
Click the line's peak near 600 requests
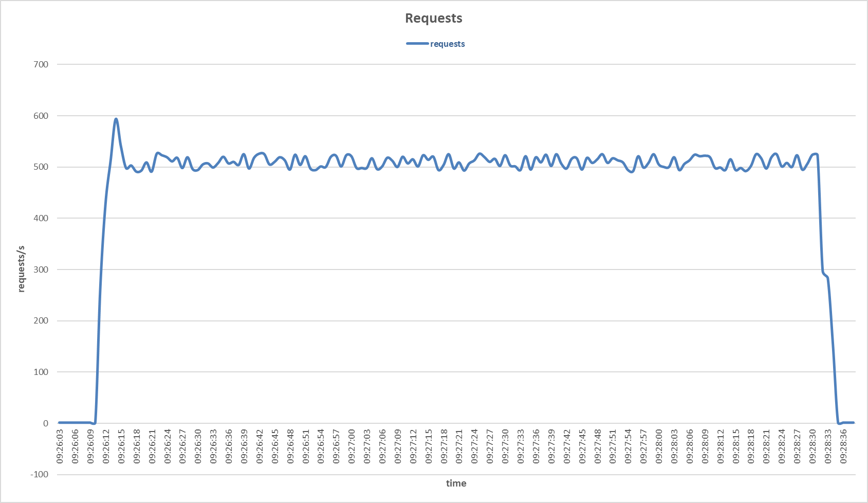116,119
